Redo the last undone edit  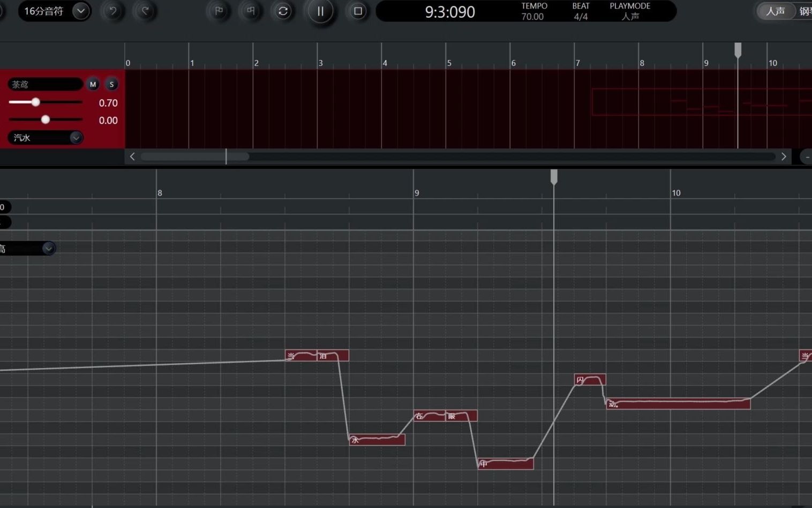145,11
